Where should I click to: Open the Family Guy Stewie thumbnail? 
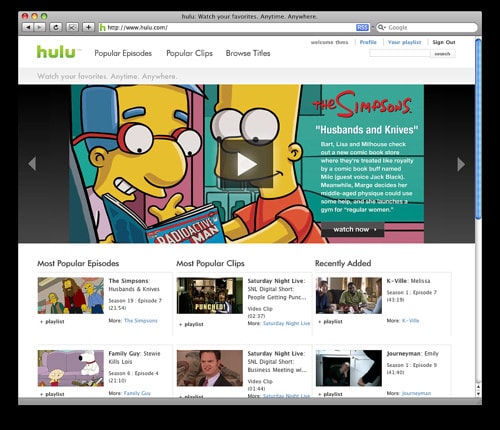(71, 368)
